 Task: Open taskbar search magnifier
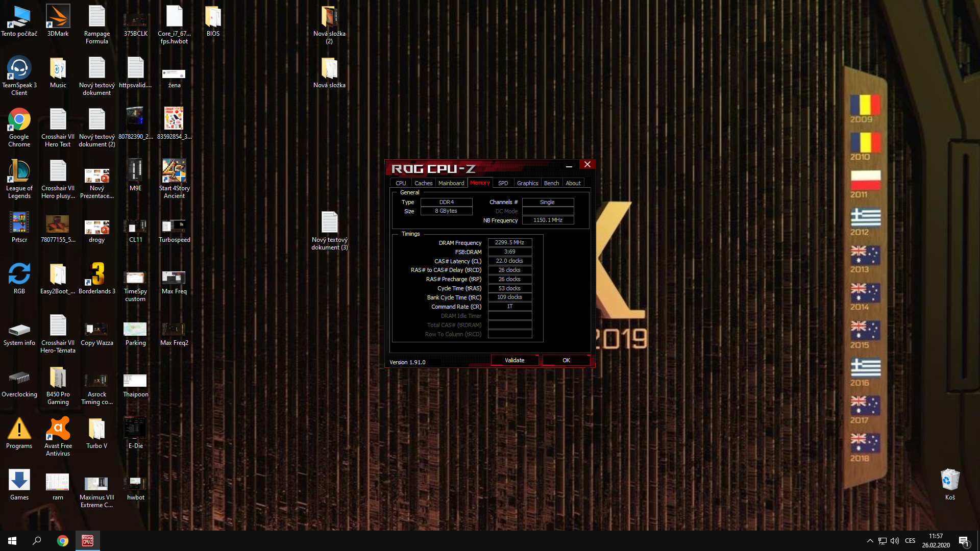(37, 541)
